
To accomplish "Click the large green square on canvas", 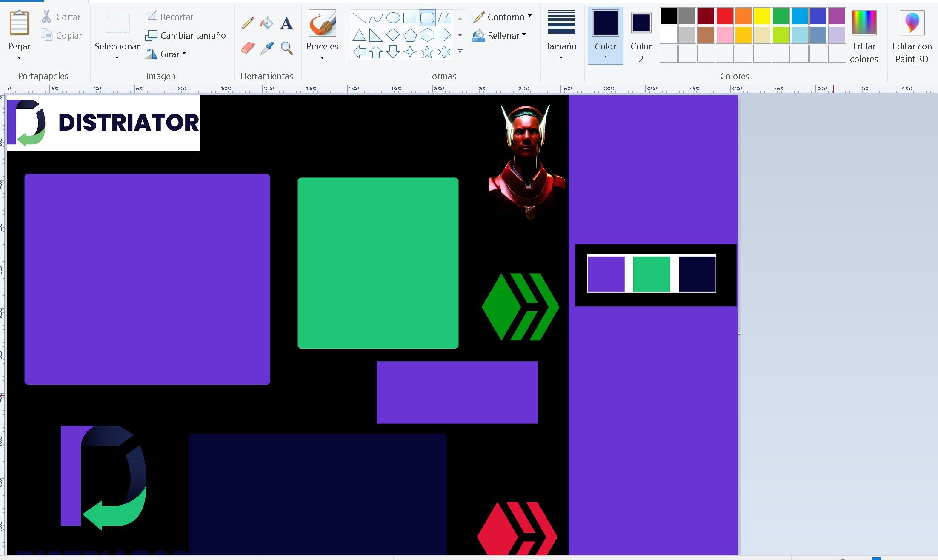I will pos(378,263).
